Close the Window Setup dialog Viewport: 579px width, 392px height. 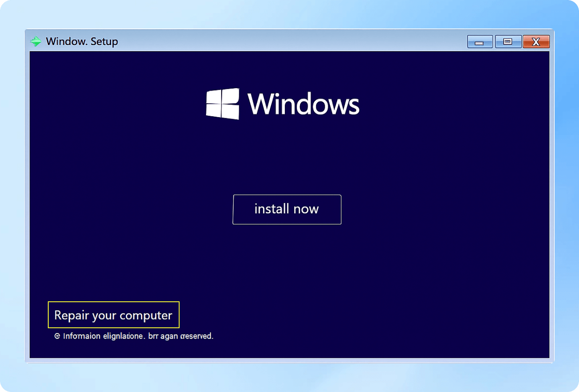pos(536,42)
